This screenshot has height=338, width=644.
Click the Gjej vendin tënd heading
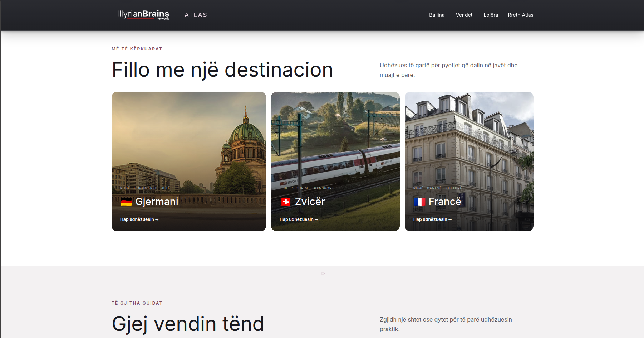pos(188,324)
